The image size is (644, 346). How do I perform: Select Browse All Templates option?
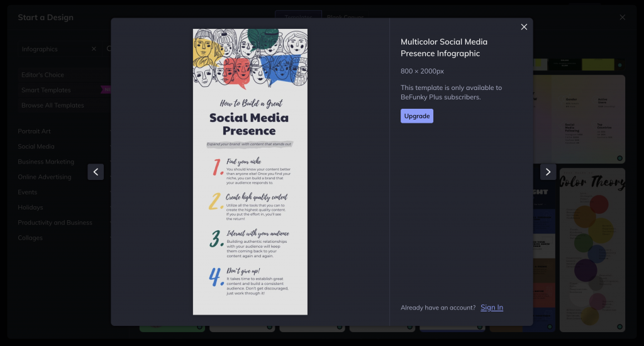53,105
